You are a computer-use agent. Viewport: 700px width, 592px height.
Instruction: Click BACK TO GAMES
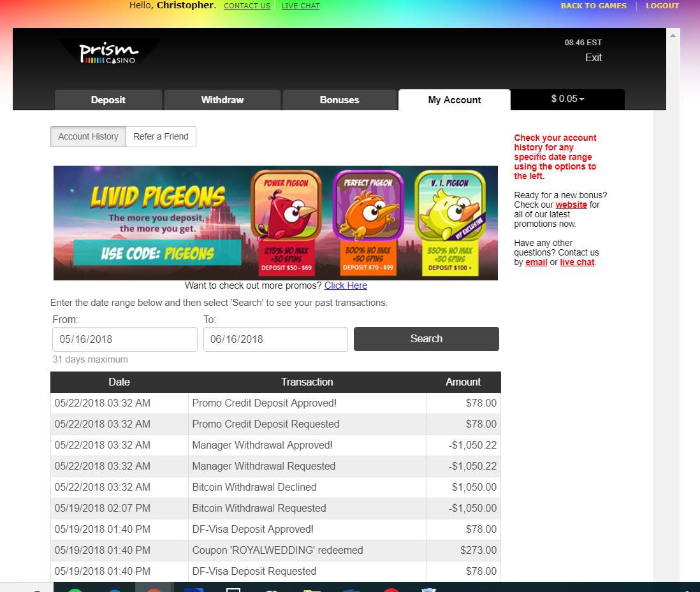pyautogui.click(x=594, y=6)
